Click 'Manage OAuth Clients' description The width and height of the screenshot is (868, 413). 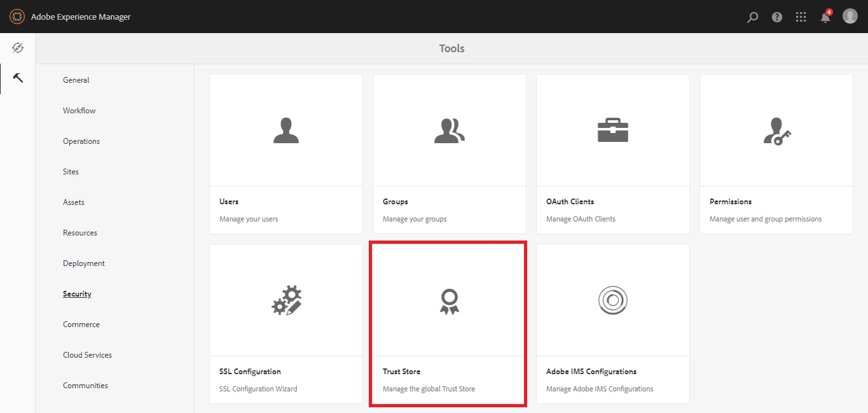(x=581, y=219)
